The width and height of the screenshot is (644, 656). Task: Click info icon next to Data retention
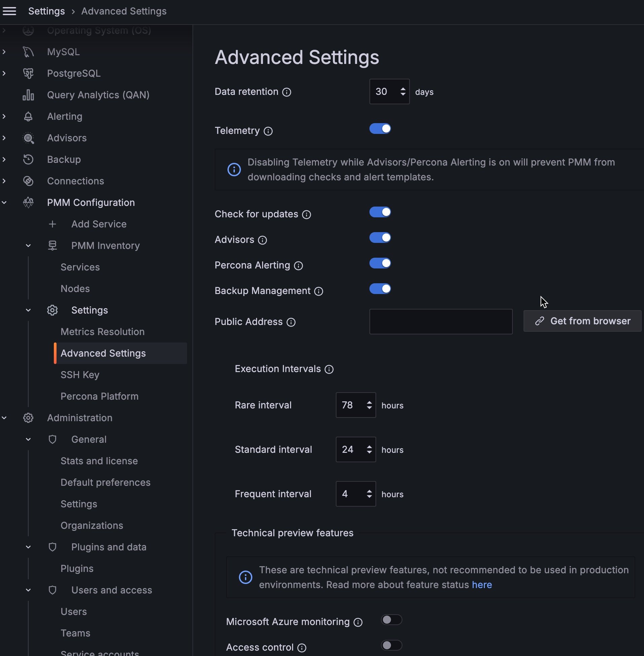(286, 92)
